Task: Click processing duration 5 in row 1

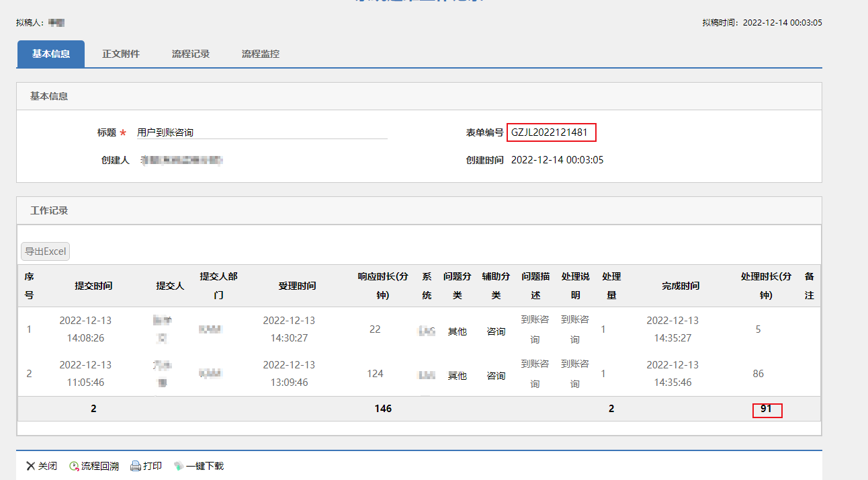Action: coord(758,329)
